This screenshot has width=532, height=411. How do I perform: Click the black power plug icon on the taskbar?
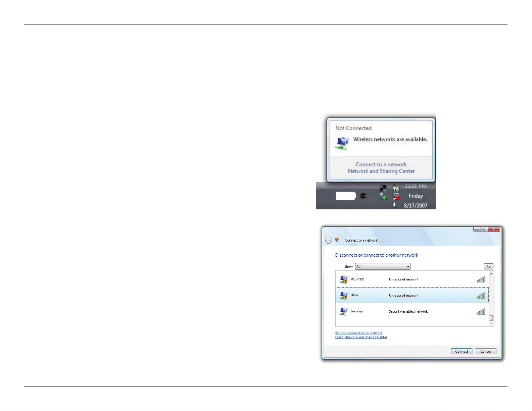click(364, 196)
